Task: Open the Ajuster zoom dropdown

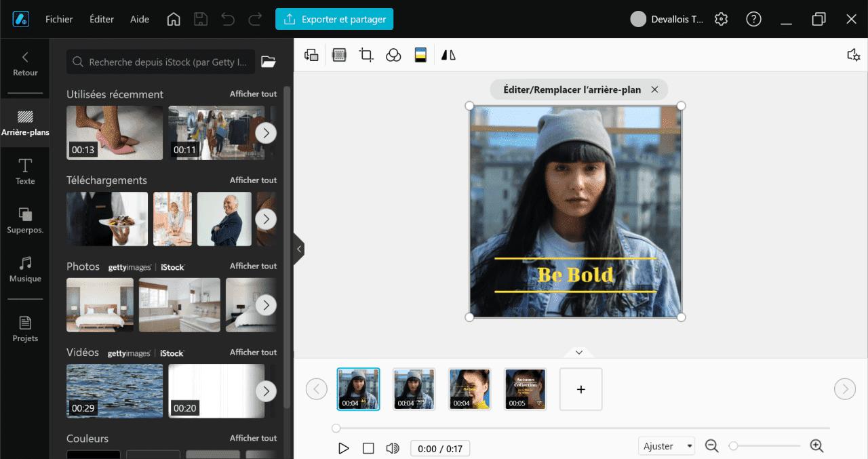Action: 666,445
